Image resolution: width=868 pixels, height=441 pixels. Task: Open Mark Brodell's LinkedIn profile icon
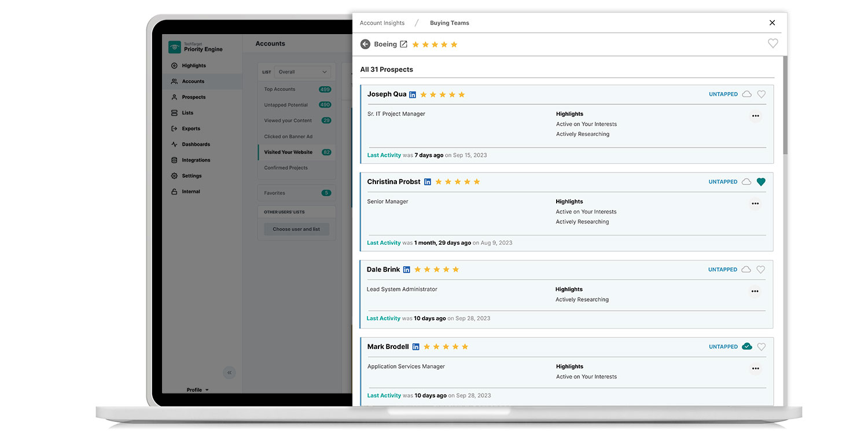point(415,347)
